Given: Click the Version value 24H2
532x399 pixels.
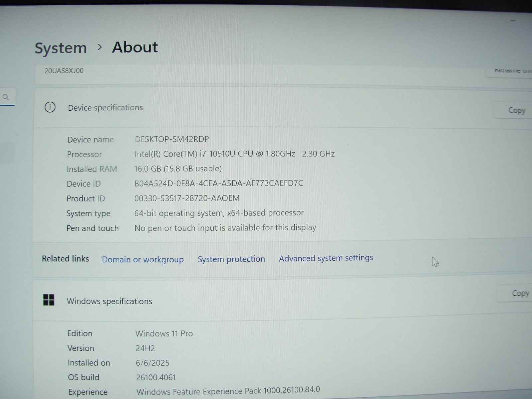Looking at the screenshot, I should coord(146,348).
